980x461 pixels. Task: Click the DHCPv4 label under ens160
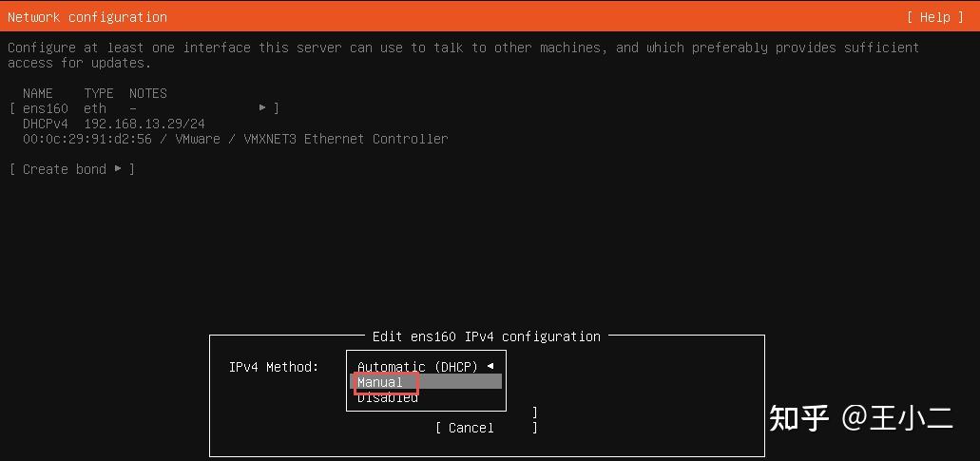(45, 124)
